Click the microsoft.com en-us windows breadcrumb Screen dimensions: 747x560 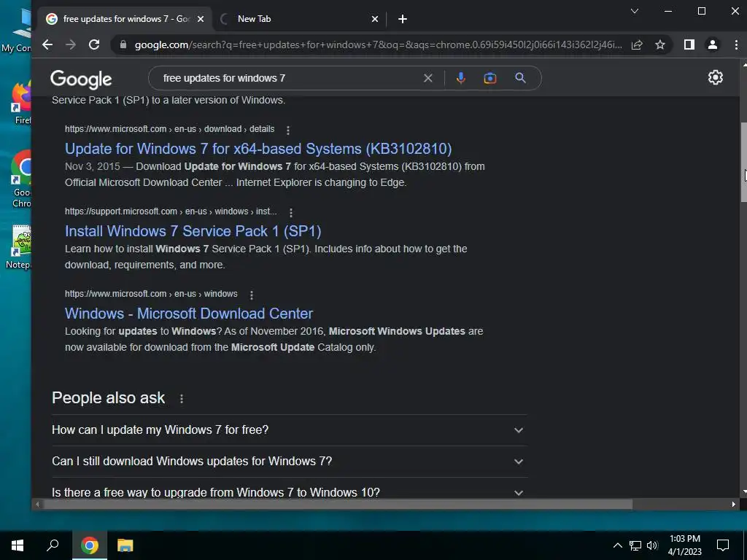tap(151, 294)
